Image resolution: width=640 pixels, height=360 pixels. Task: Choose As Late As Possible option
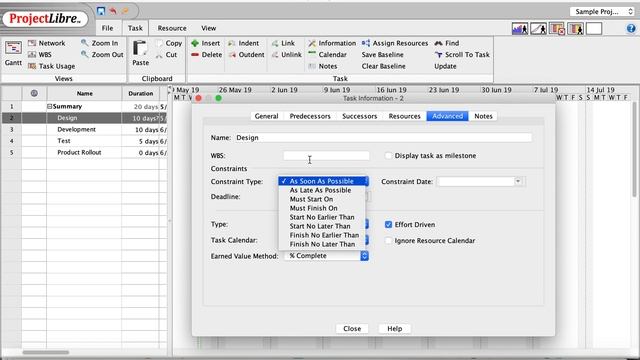click(320, 190)
